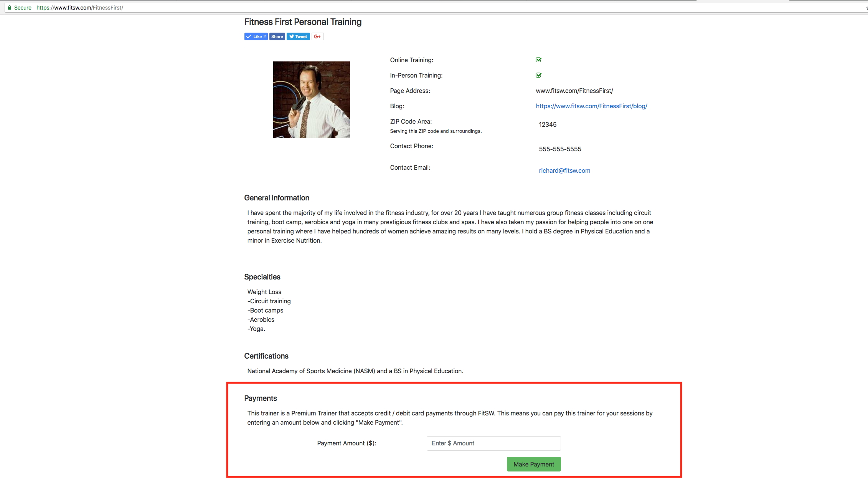The width and height of the screenshot is (868, 483).
Task: Click the Fitness First Personal Training heading
Action: [303, 22]
